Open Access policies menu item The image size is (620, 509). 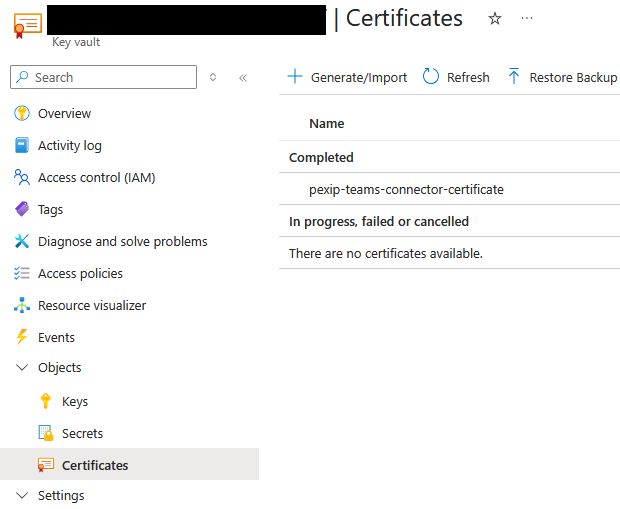80,273
